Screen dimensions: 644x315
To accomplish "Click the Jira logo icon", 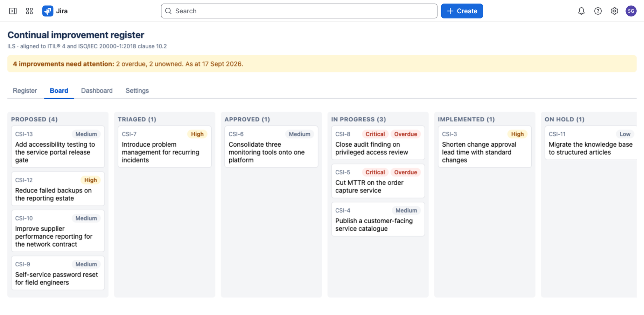I will 48,11.
